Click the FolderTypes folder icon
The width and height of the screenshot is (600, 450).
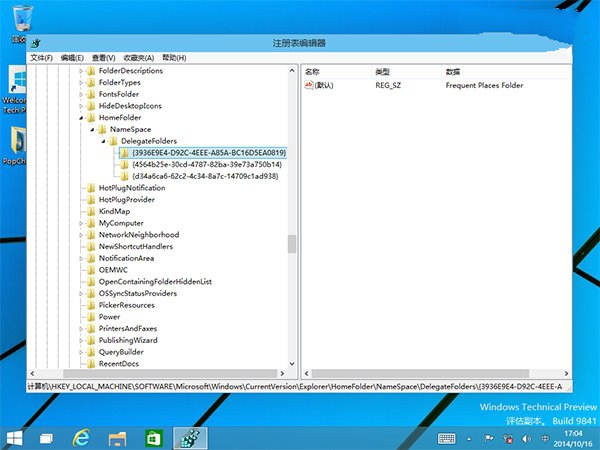pyautogui.click(x=91, y=83)
